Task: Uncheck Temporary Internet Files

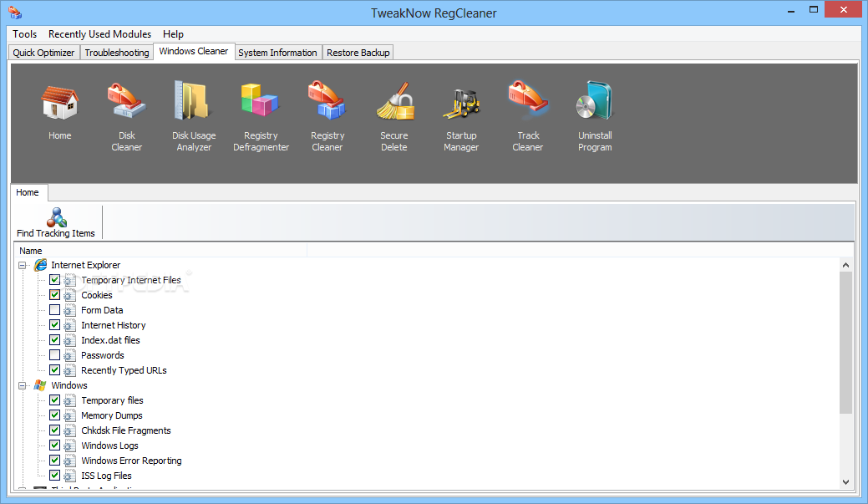Action: [55, 280]
